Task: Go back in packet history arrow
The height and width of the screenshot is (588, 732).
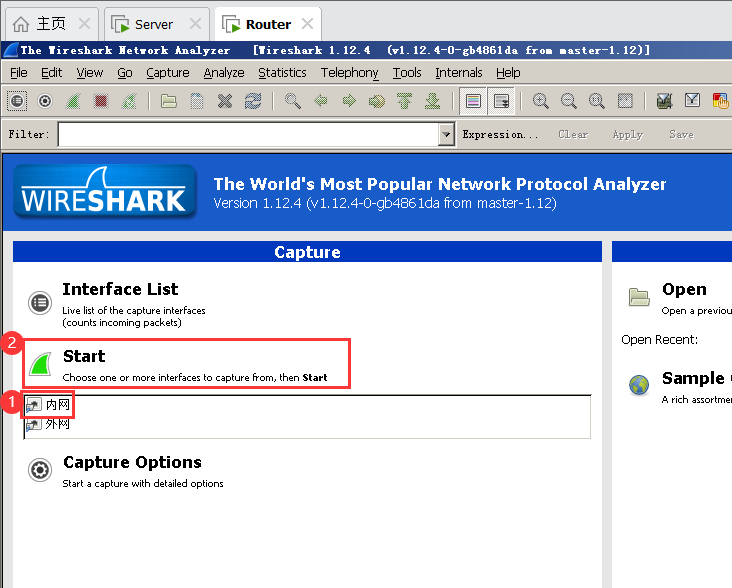Action: click(x=321, y=101)
